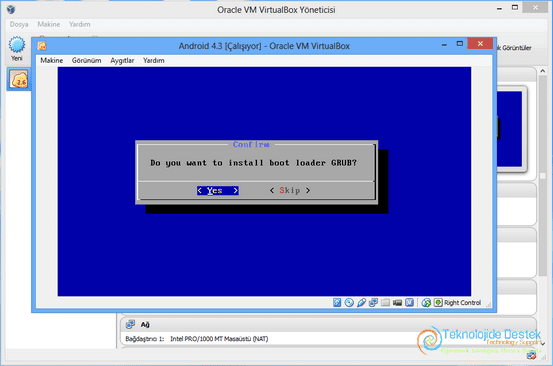The width and height of the screenshot is (553, 366).
Task: Choose Skip in the GRUB confirm dialog
Action: tap(290, 190)
